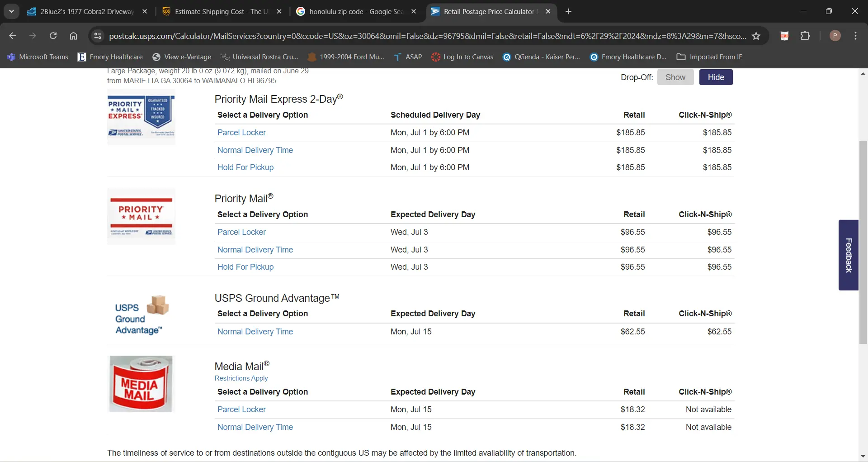Close the Retail Postage Price Calculator tab
868x462 pixels.
tap(548, 11)
